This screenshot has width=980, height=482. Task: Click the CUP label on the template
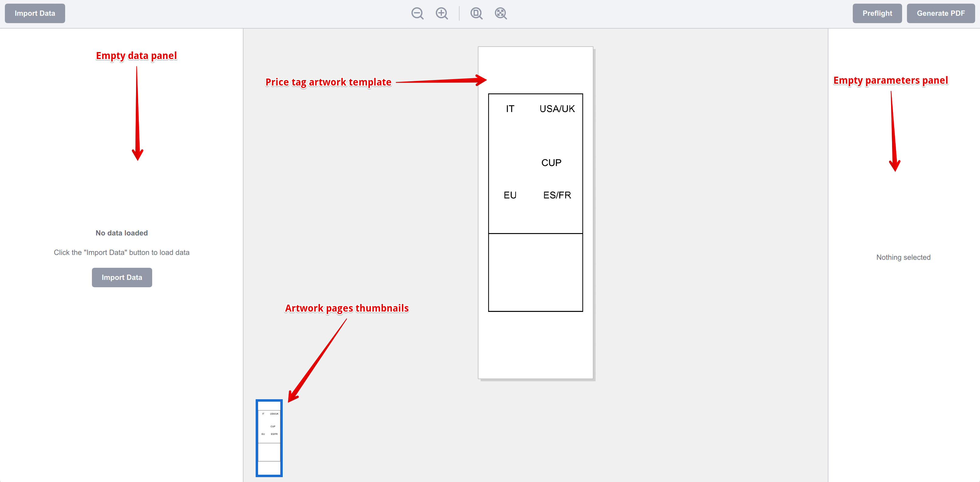point(551,162)
